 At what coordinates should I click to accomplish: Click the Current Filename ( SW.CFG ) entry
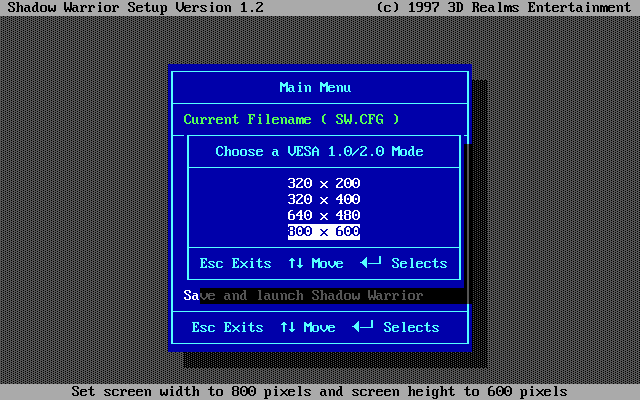point(291,119)
